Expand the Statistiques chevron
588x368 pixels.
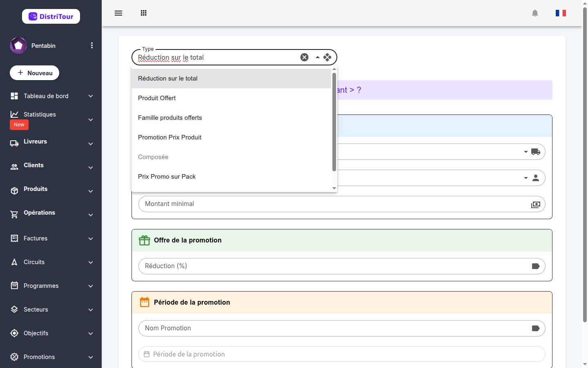tap(91, 120)
